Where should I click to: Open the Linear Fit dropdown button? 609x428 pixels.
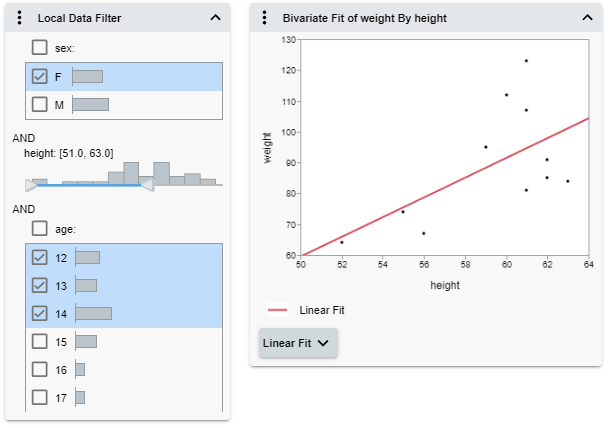[299, 343]
